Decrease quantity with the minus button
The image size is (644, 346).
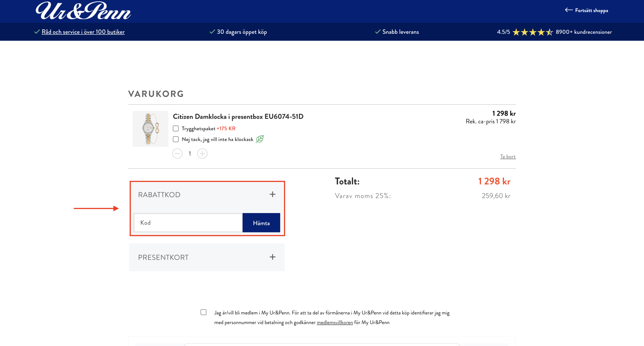(177, 154)
